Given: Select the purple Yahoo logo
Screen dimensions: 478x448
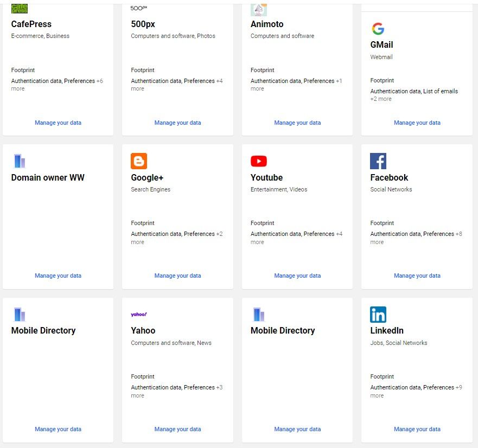Looking at the screenshot, I should pyautogui.click(x=139, y=315).
